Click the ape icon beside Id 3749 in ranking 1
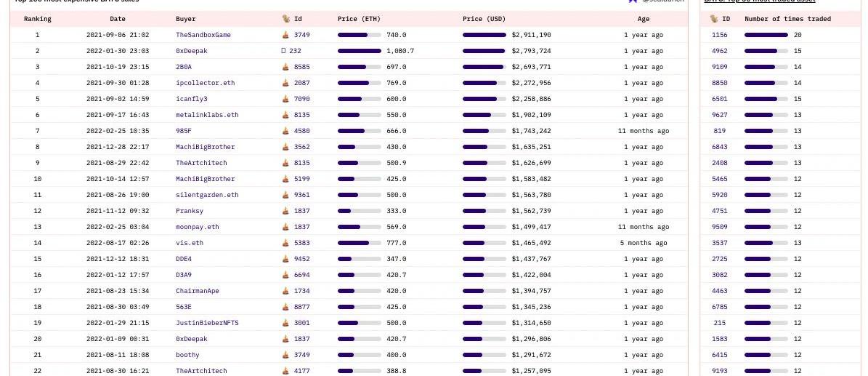868x376 pixels. tap(285, 35)
